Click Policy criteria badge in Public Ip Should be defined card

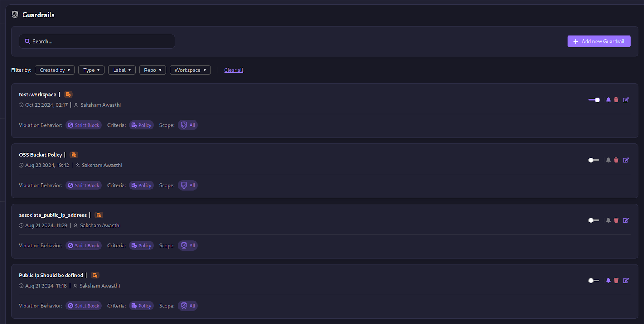(141, 306)
